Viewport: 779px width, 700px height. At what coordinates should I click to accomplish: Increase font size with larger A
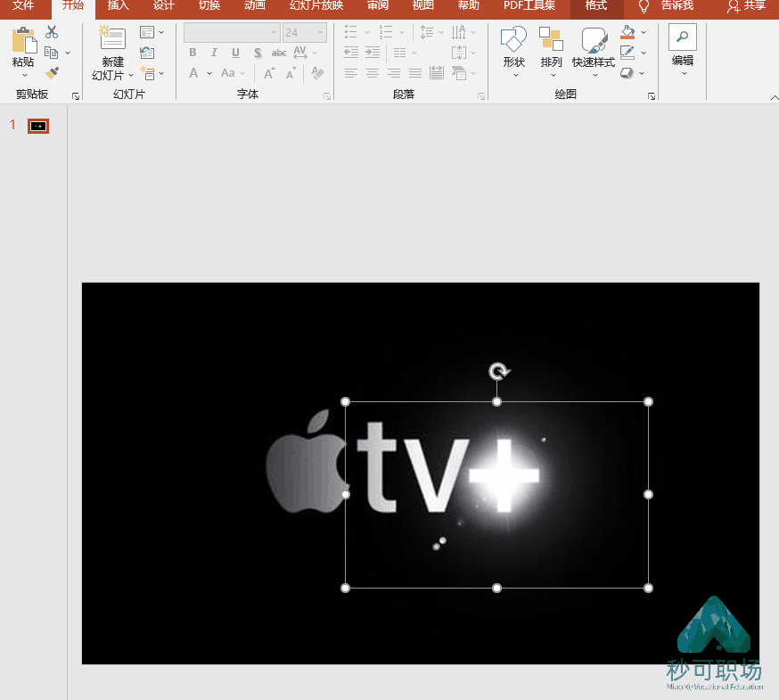click(269, 74)
